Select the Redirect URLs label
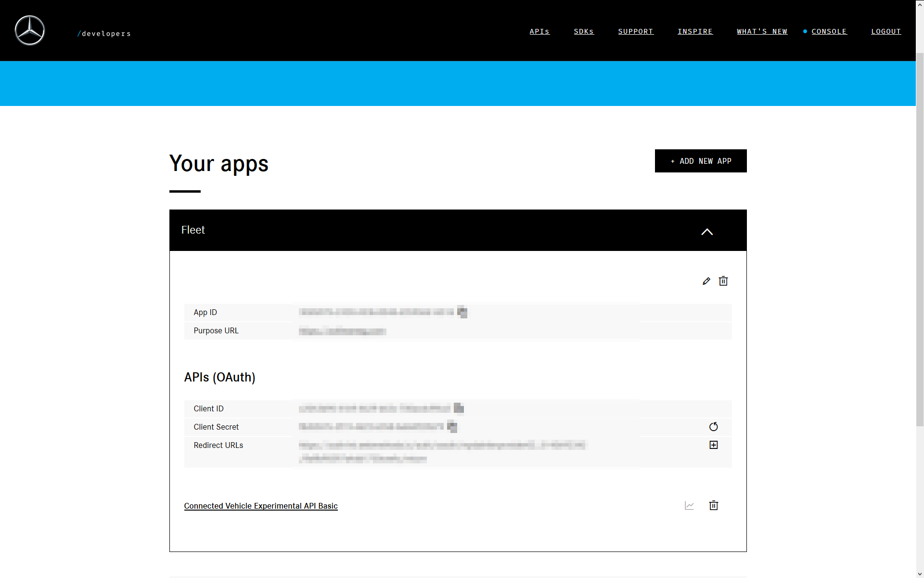924x578 pixels. tap(218, 445)
